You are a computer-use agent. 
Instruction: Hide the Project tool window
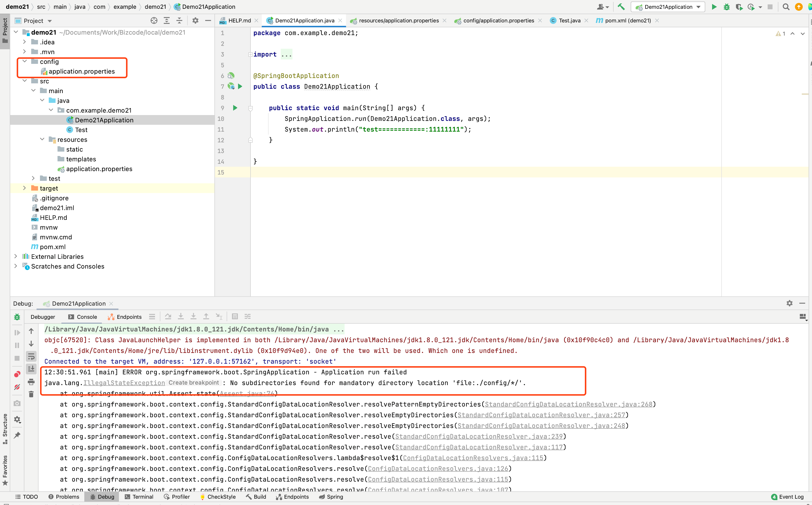[208, 21]
